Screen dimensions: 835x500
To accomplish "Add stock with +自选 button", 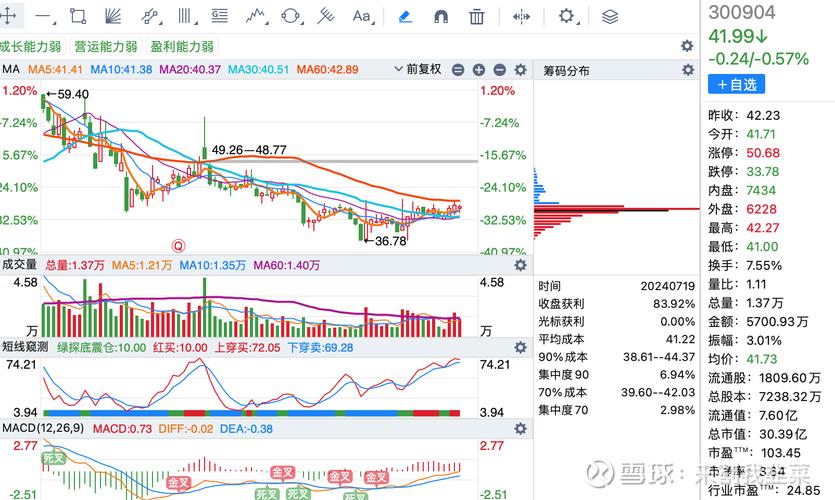I will click(x=736, y=84).
